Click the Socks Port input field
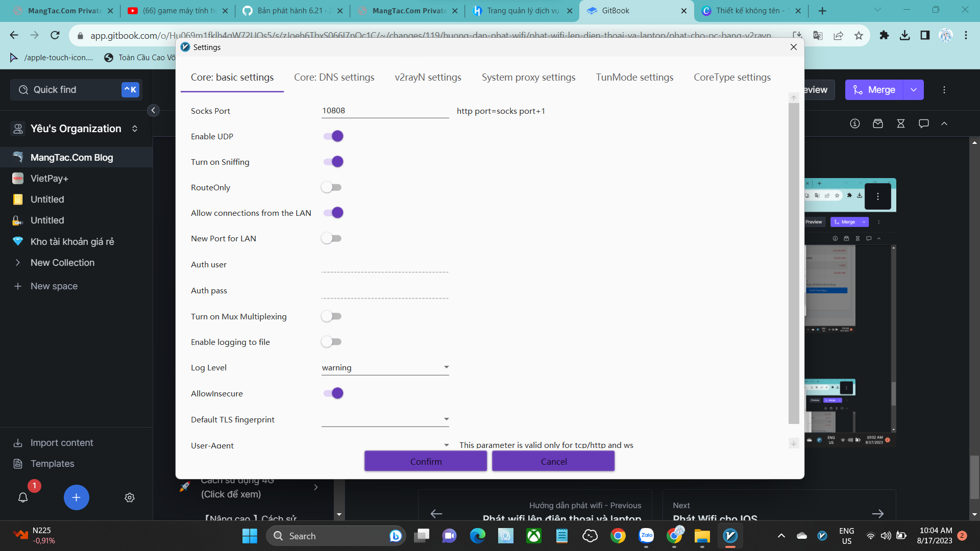Viewport: 980px width, 551px height. coord(385,111)
